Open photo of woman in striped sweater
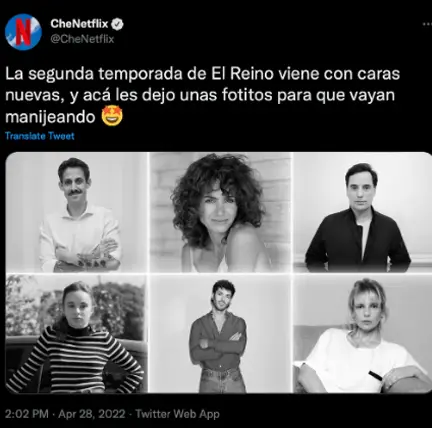432x428 pixels. tap(77, 334)
